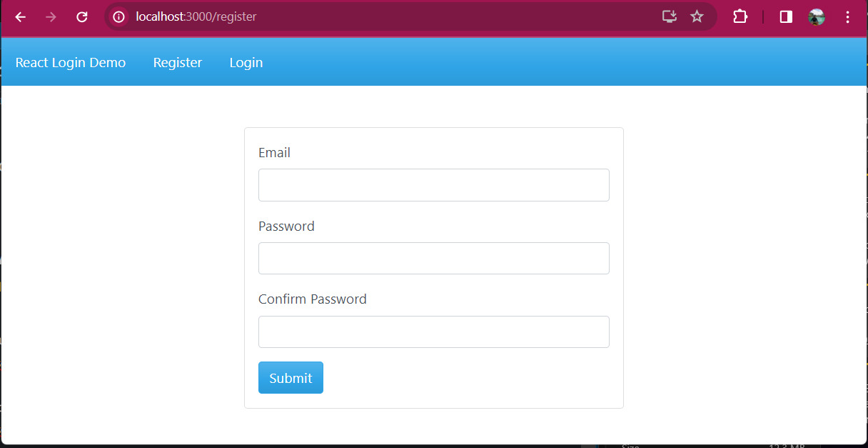
Task: Click the Email field label
Action: (x=274, y=152)
